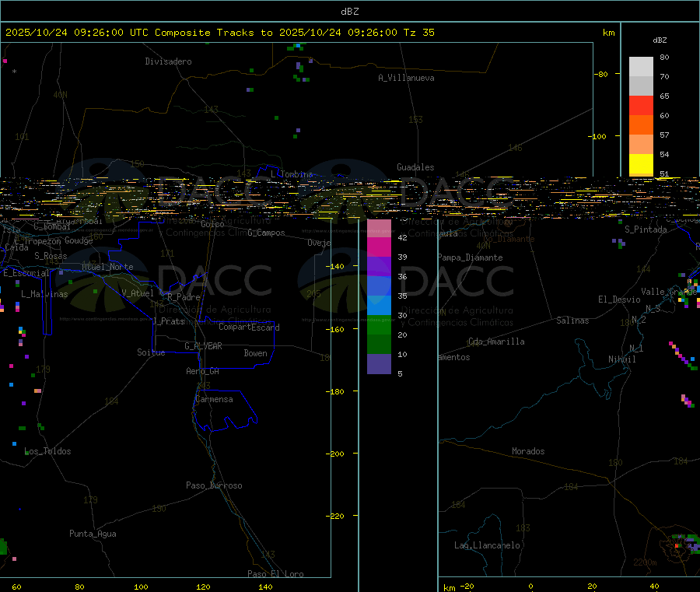
Task: Click the Cda_Amarilla label
Action: [496, 342]
